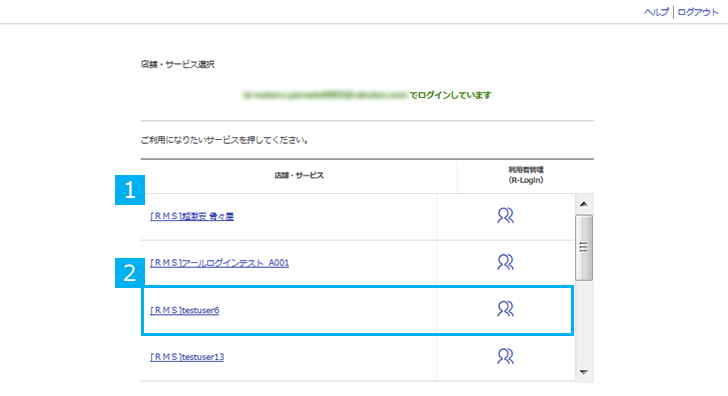
Task: Open the ヘルプ help link
Action: point(656,12)
